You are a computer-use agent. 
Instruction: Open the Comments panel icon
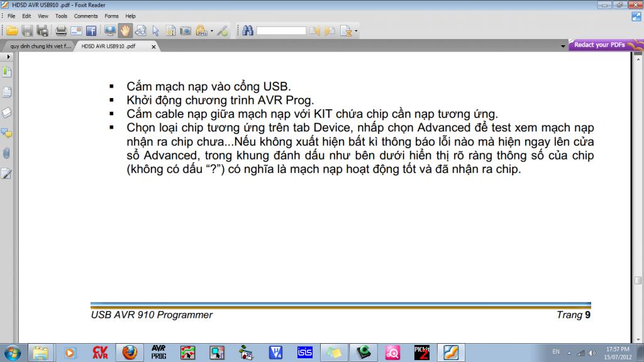(x=7, y=133)
